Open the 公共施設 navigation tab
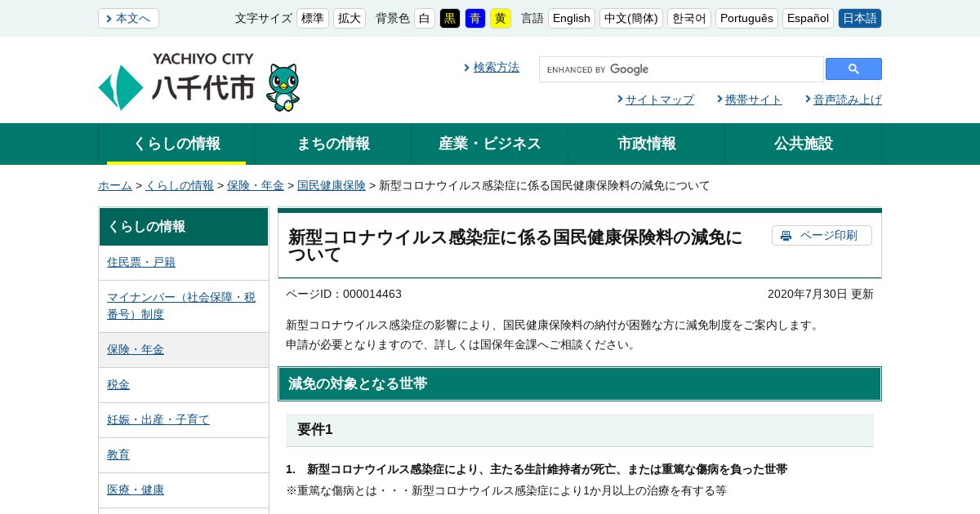Image resolution: width=980 pixels, height=514 pixels. click(x=804, y=144)
